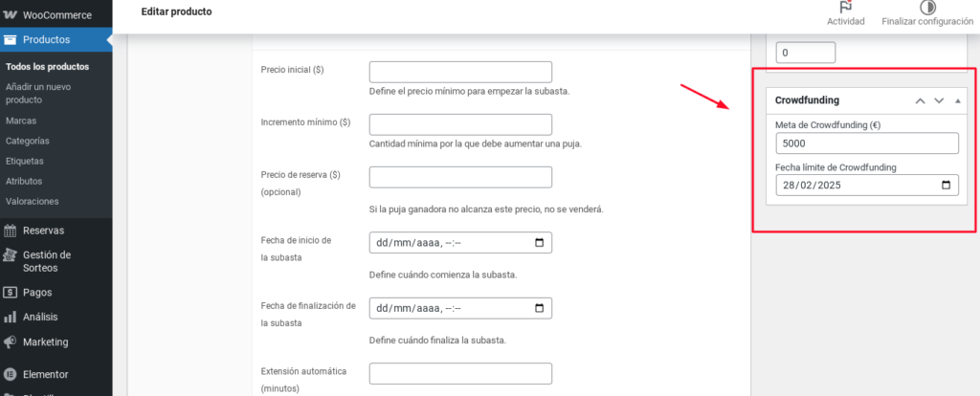
Task: Open Etiquetas submenu link
Action: click(24, 161)
